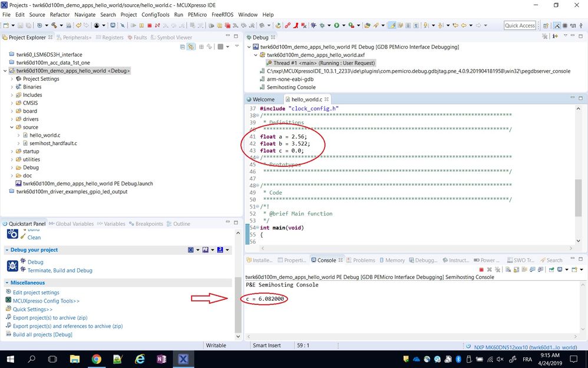Switch to the Problems tab

pyautogui.click(x=361, y=260)
